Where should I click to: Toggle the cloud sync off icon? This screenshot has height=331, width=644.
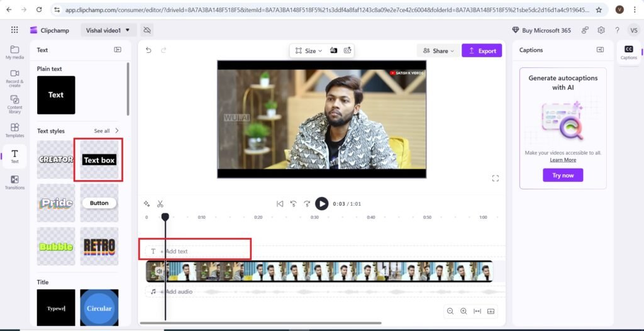point(147,30)
